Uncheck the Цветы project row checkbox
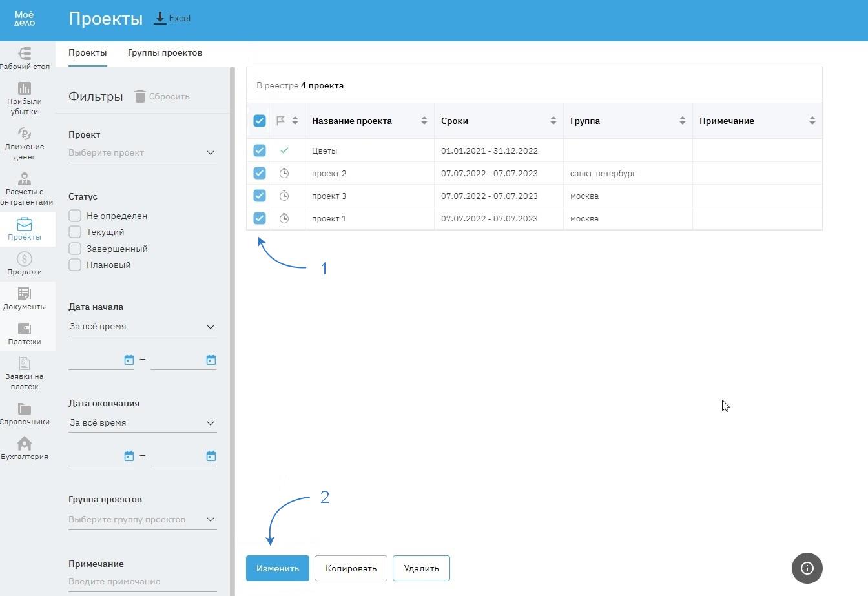The image size is (868, 596). tap(260, 150)
